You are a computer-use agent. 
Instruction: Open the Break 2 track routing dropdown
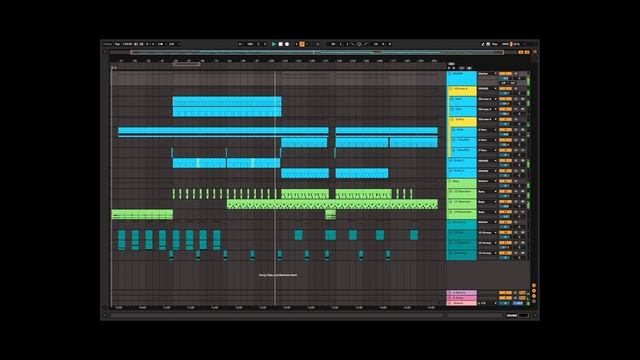pyautogui.click(x=487, y=171)
